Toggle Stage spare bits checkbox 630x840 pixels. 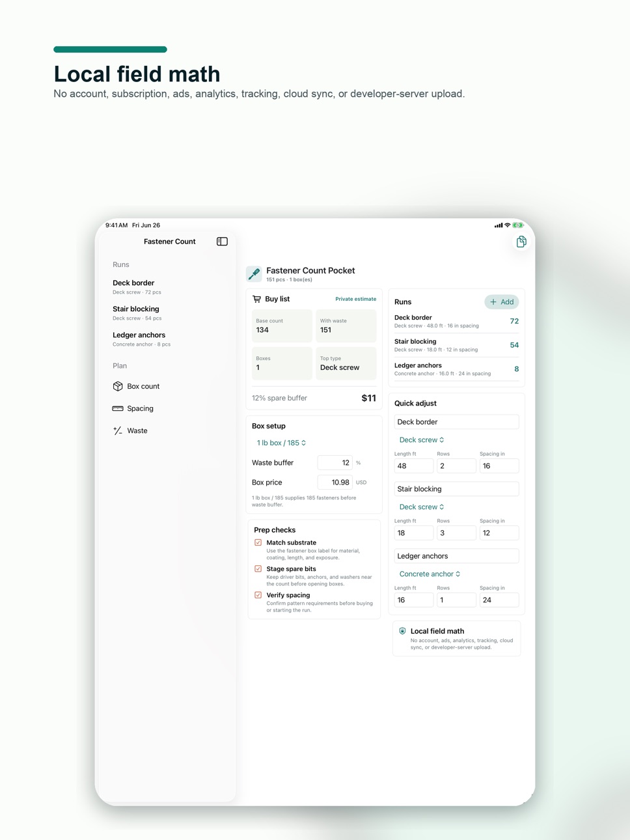[x=258, y=568]
